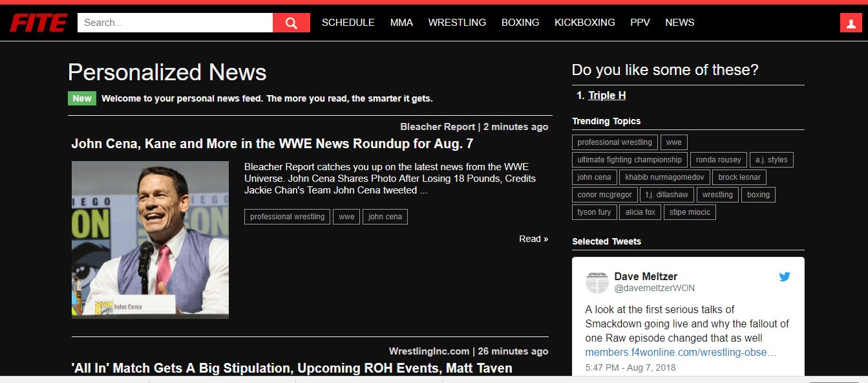Click the search input field
Screen dimensions: 868x383
pyautogui.click(x=175, y=23)
